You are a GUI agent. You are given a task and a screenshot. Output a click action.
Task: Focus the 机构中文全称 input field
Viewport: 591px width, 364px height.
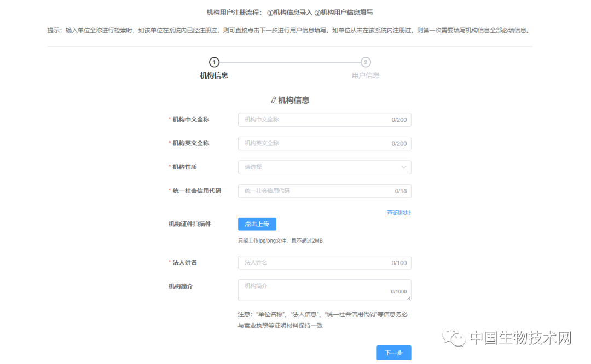(x=315, y=120)
